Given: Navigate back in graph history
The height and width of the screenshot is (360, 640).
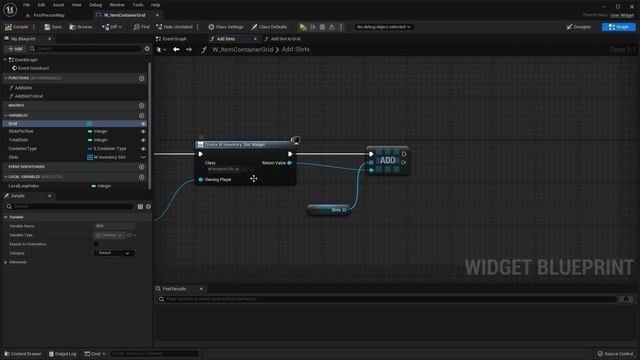Looking at the screenshot, I should 176,49.
